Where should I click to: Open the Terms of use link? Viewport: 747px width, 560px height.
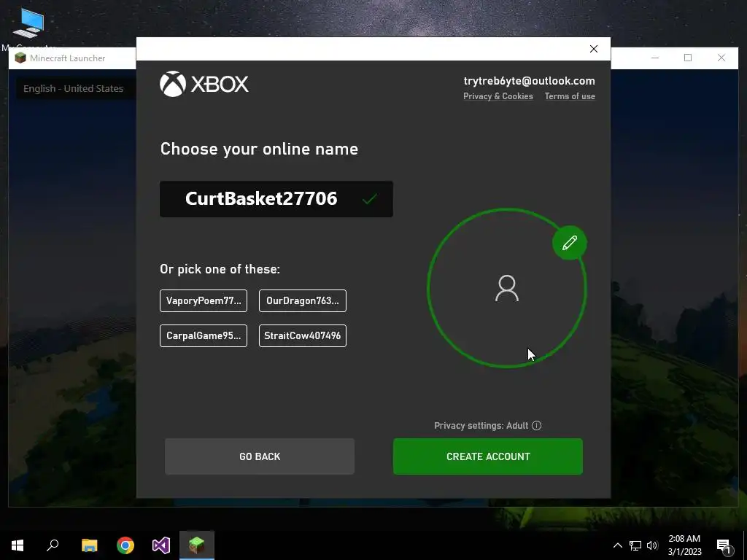tap(570, 96)
